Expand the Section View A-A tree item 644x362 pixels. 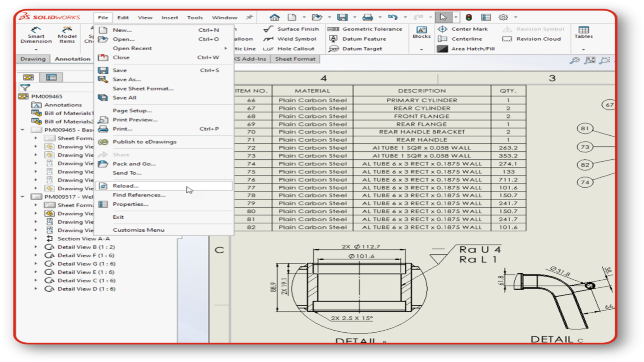click(35, 238)
